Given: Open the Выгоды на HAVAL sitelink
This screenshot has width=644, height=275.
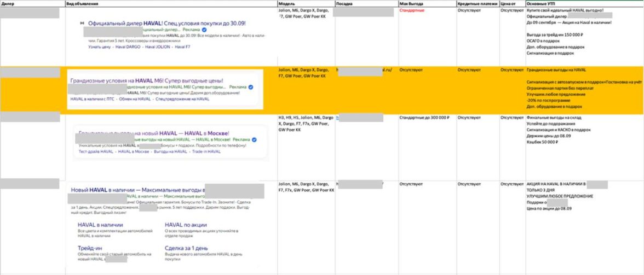Looking at the screenshot, I should (x=170, y=151).
